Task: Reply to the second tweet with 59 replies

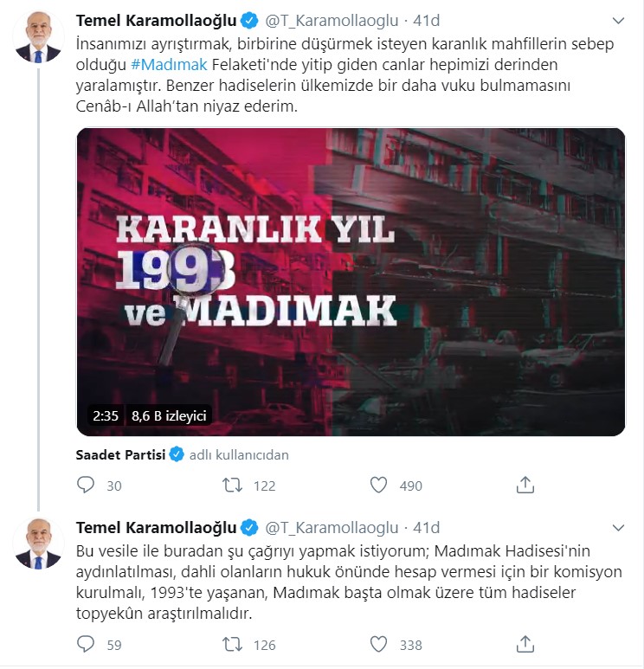Action: [86, 644]
